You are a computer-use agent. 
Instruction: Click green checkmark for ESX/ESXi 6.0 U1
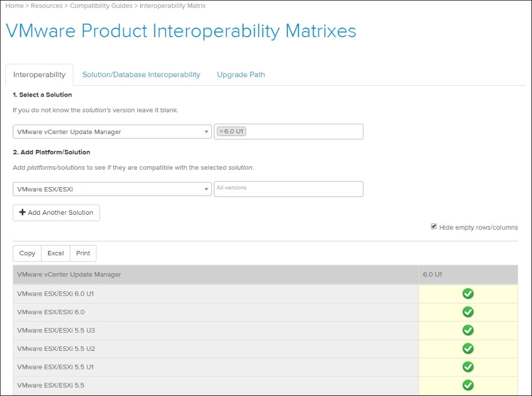468,293
